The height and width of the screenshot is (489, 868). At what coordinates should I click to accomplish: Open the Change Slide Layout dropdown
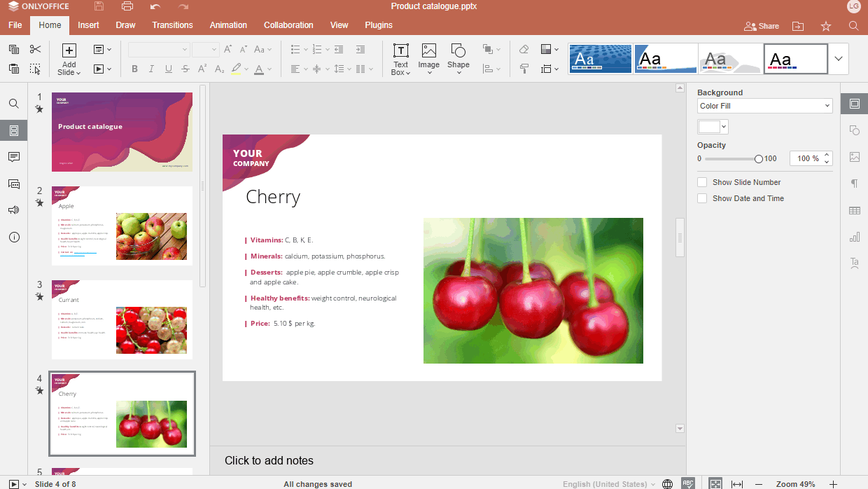(102, 50)
